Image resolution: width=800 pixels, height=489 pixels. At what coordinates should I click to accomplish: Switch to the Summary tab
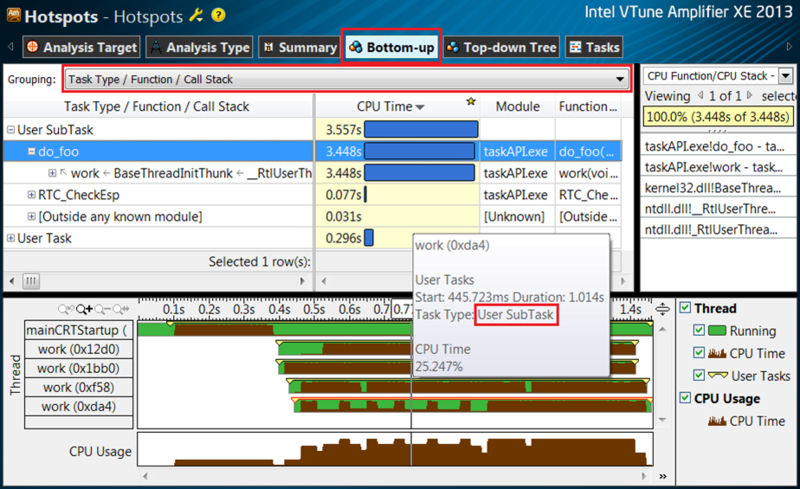tap(299, 47)
